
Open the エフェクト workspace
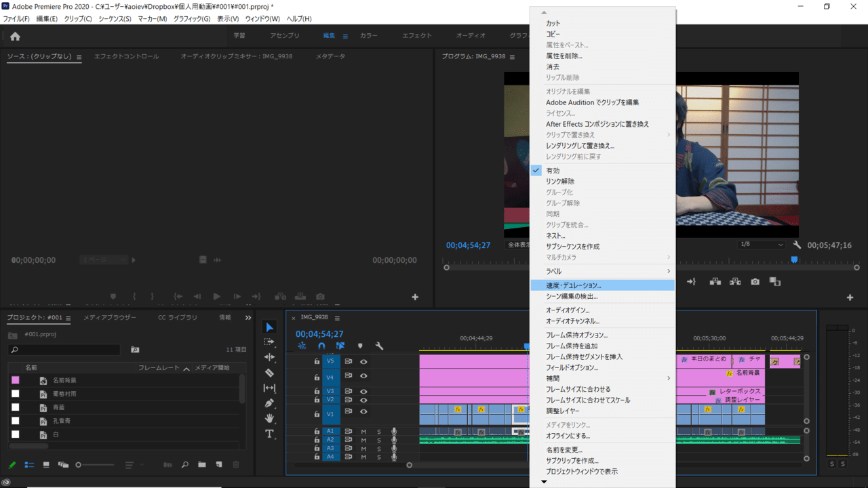[x=416, y=36]
